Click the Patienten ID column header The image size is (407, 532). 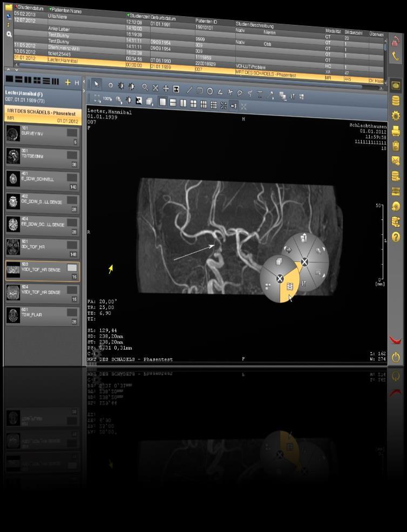click(206, 21)
